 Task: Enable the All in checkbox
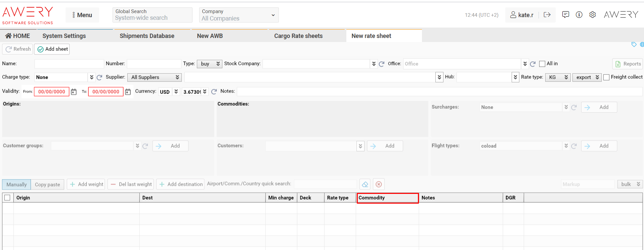[542, 64]
